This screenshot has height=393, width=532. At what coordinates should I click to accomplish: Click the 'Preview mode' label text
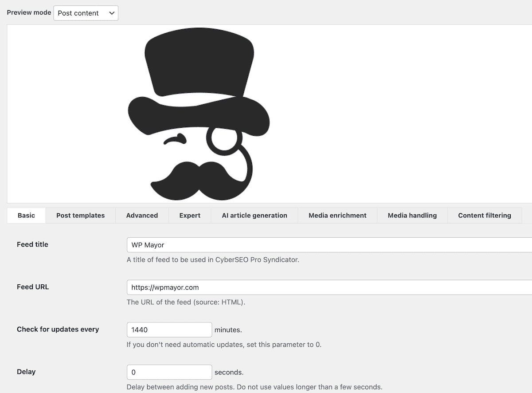pos(29,12)
